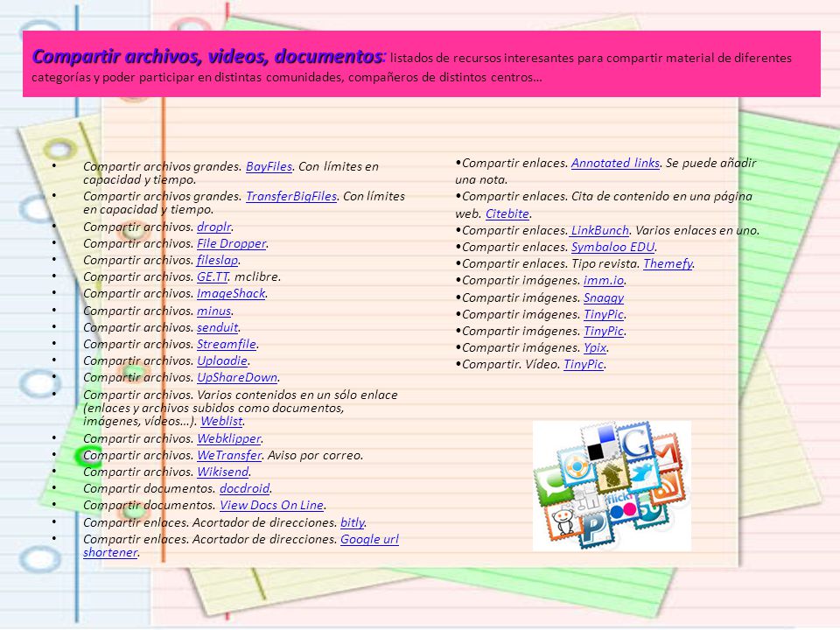Visit the Weblist link
Screen dimensions: 840x630
(221, 421)
